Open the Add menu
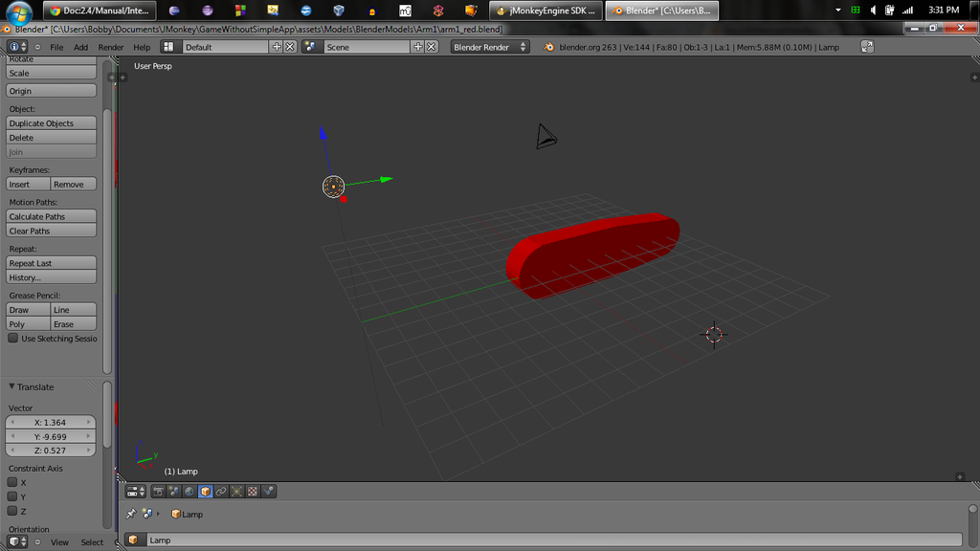The width and height of the screenshot is (980, 551). [x=80, y=47]
